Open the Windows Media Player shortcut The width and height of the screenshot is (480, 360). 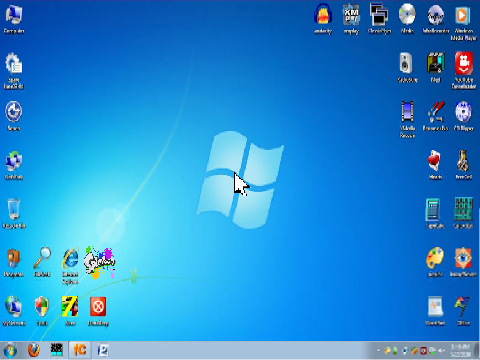(x=463, y=22)
